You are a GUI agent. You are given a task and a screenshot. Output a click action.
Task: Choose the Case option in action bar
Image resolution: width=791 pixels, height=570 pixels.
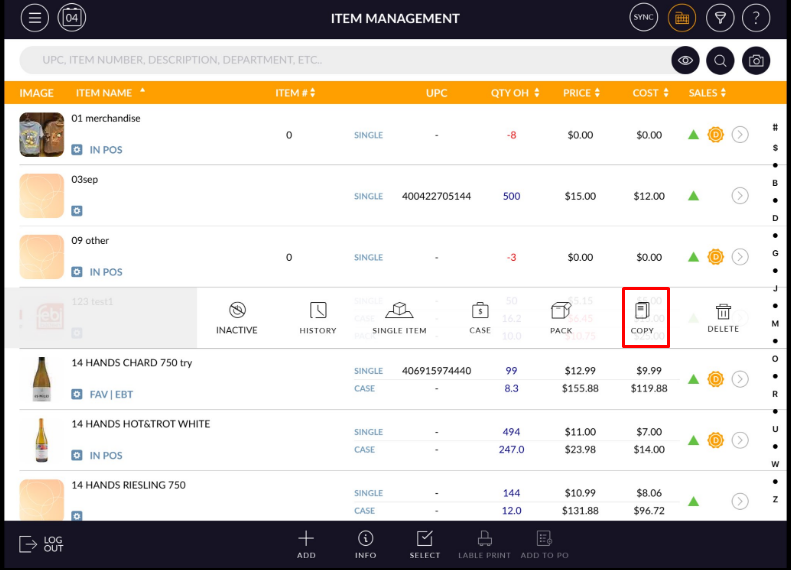[x=480, y=317]
